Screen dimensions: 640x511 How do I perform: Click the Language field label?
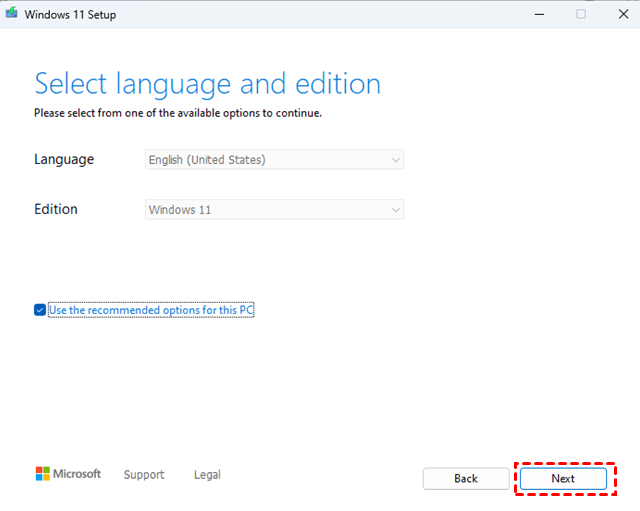[x=64, y=159]
